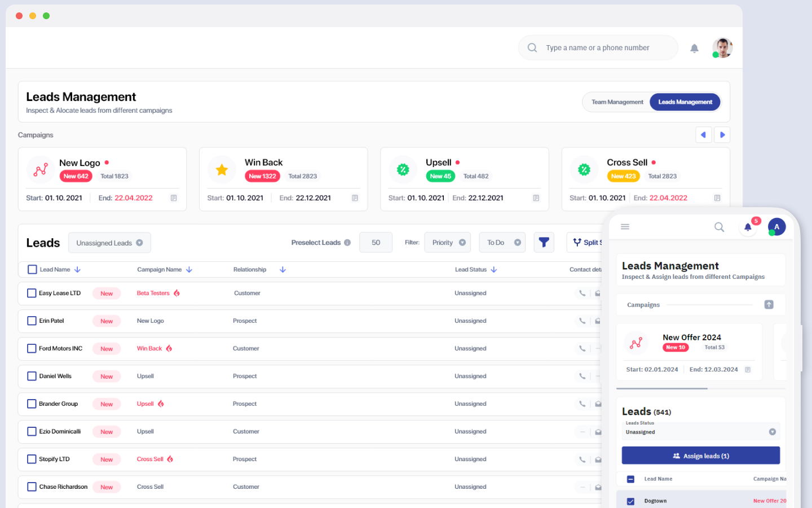Viewport: 812px width, 508px height.
Task: Edit the Preselect Leads value 50
Action: click(376, 243)
